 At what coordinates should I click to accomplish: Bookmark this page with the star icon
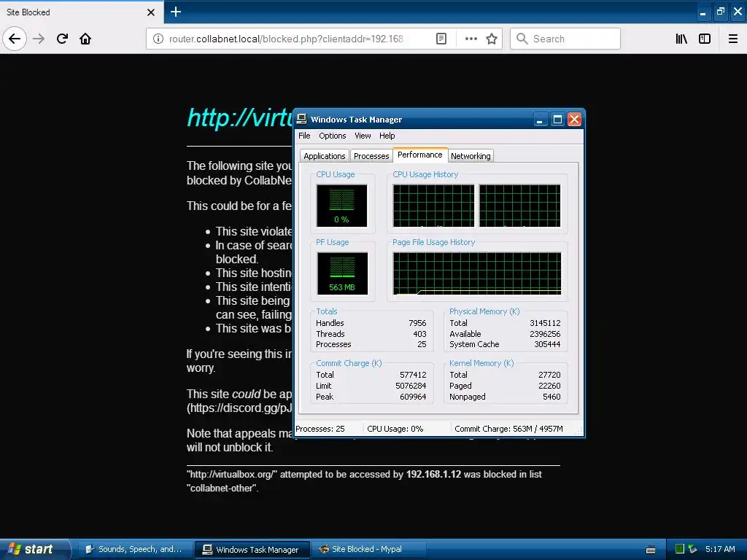pos(492,39)
